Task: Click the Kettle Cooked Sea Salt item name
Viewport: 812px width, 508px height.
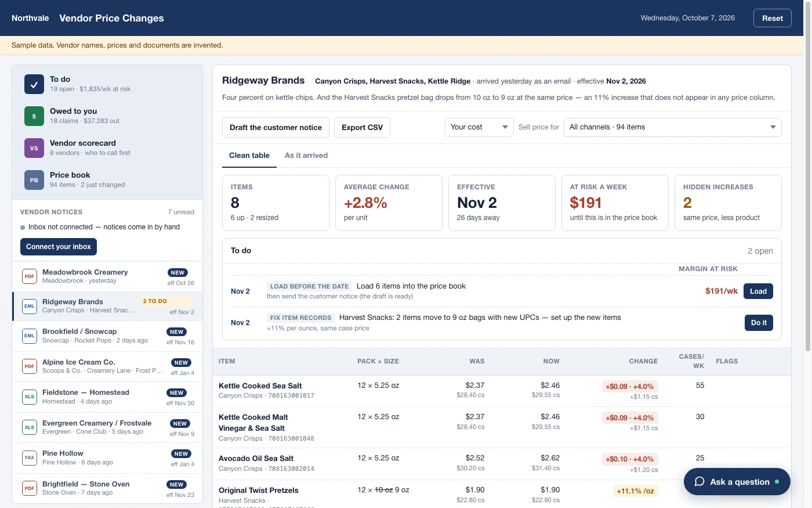Action: pyautogui.click(x=260, y=386)
